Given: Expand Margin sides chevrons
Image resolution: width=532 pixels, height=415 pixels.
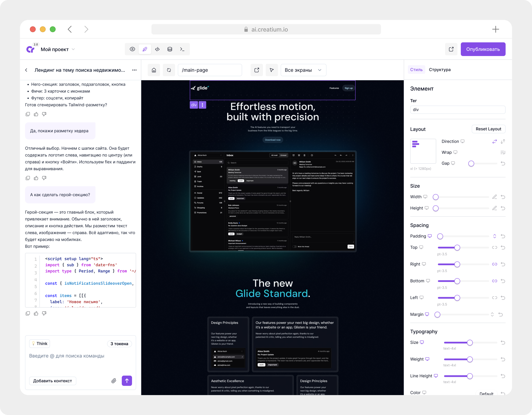Looking at the screenshot, I should coord(492,314).
